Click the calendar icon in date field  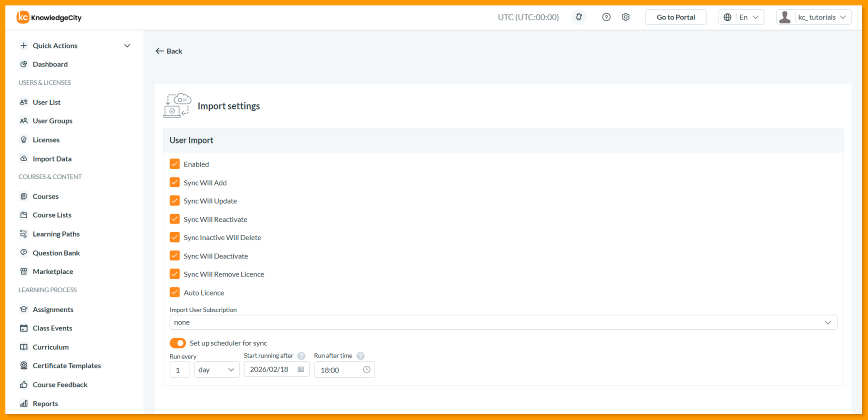[301, 369]
